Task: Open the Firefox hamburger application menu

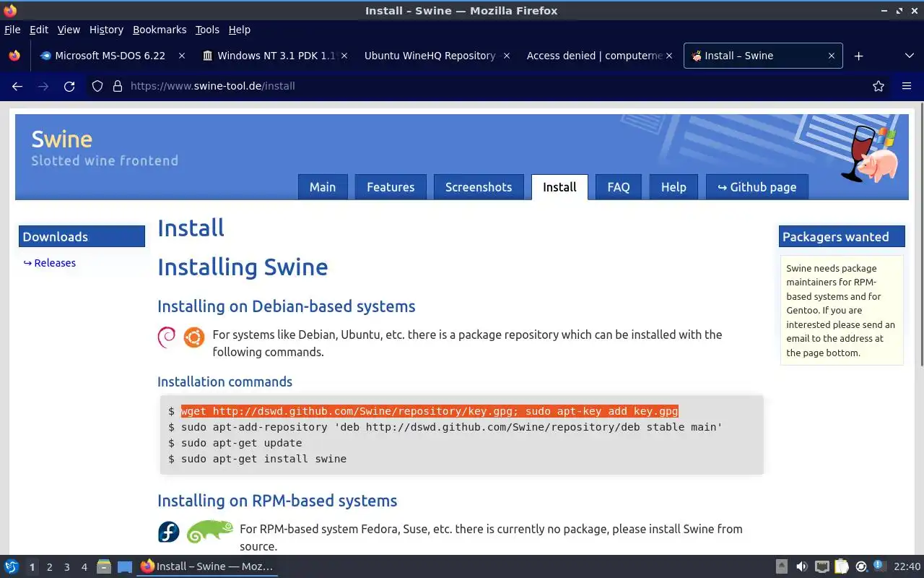Action: [x=907, y=86]
